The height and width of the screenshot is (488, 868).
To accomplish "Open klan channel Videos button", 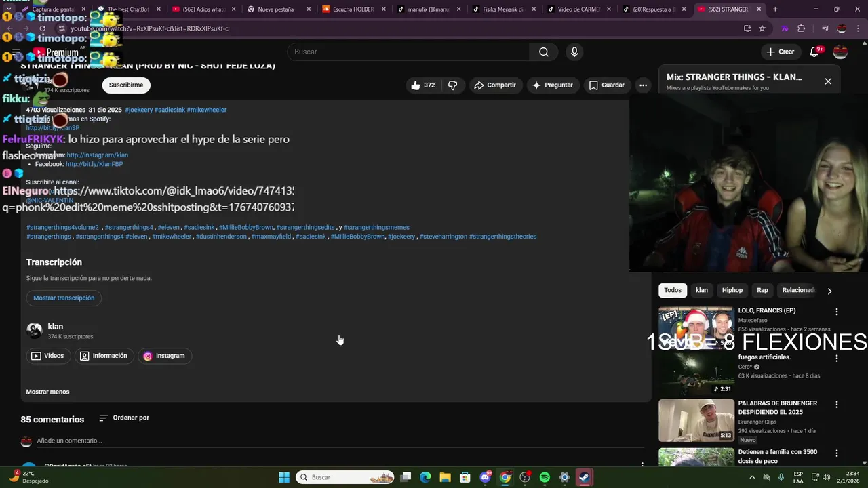I will click(48, 356).
